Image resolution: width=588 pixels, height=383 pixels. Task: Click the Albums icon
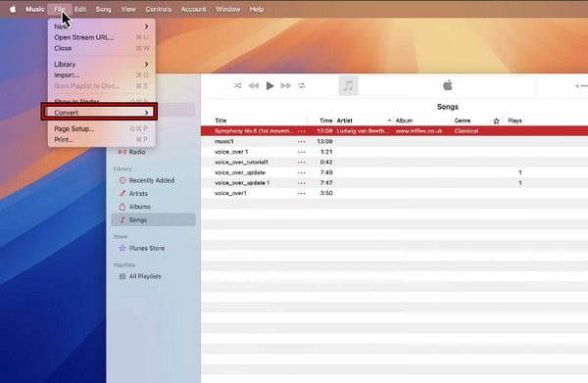click(x=122, y=207)
